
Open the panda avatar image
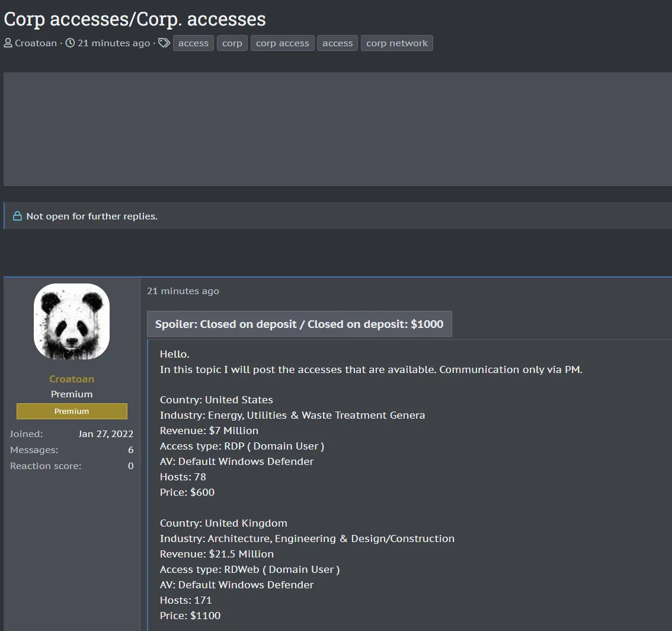click(x=72, y=321)
